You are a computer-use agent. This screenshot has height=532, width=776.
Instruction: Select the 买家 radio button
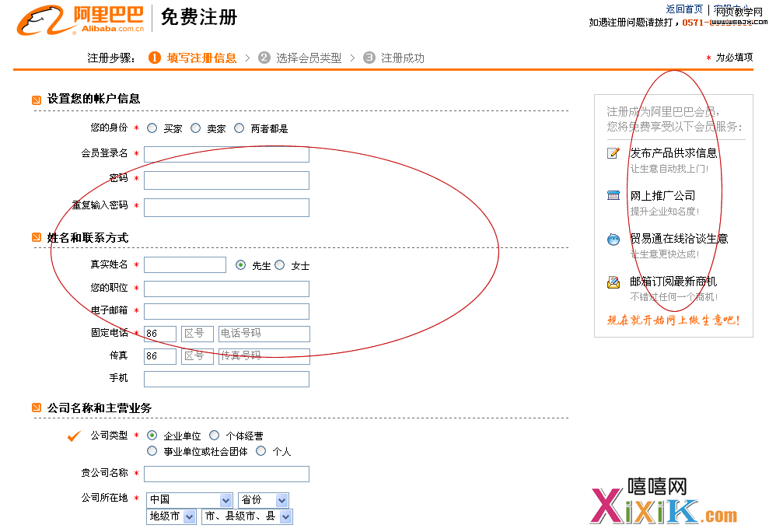point(152,128)
